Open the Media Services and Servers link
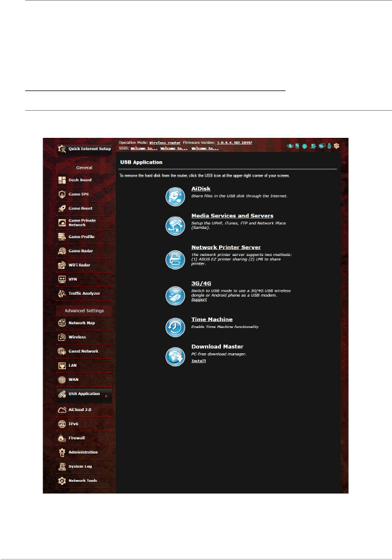The height and width of the screenshot is (560, 392). (233, 216)
